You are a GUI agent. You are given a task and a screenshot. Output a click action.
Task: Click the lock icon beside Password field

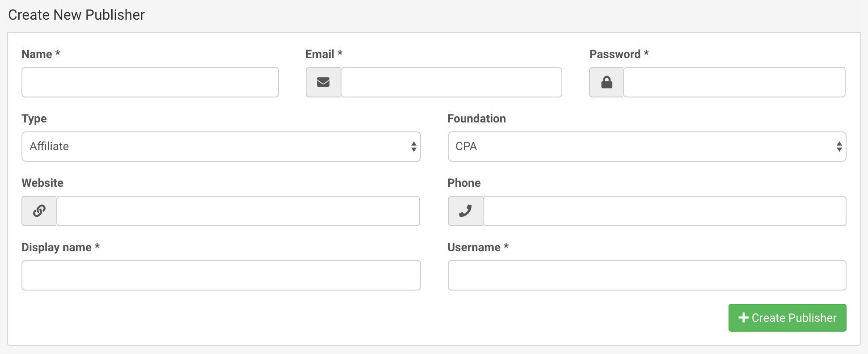(607, 82)
